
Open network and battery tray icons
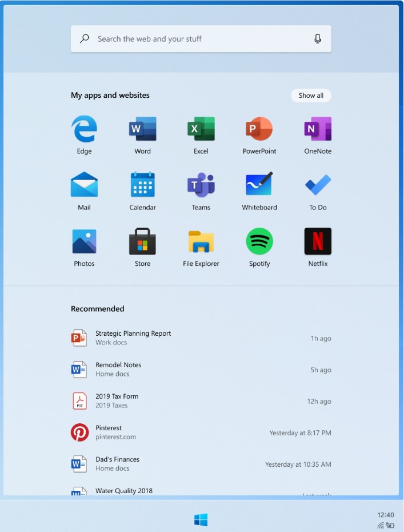point(386,525)
